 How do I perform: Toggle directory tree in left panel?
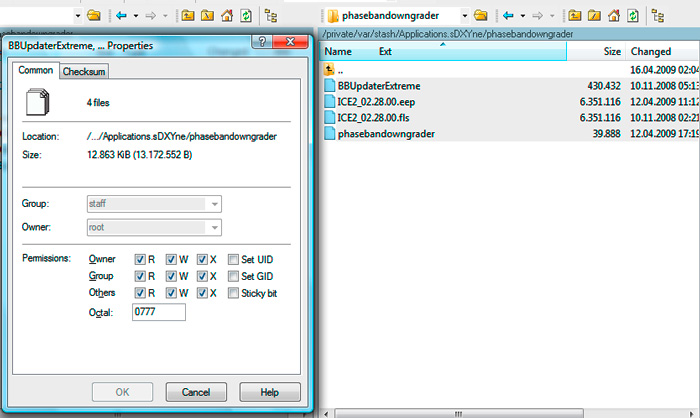pos(271,16)
